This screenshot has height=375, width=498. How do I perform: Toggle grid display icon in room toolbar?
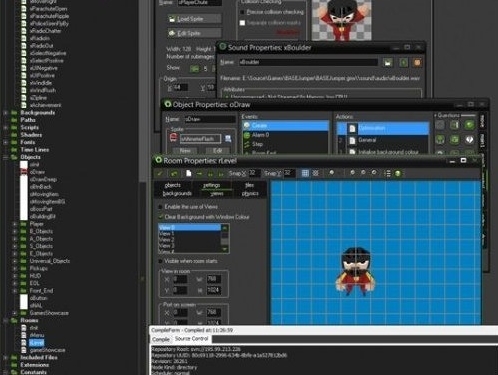point(305,173)
